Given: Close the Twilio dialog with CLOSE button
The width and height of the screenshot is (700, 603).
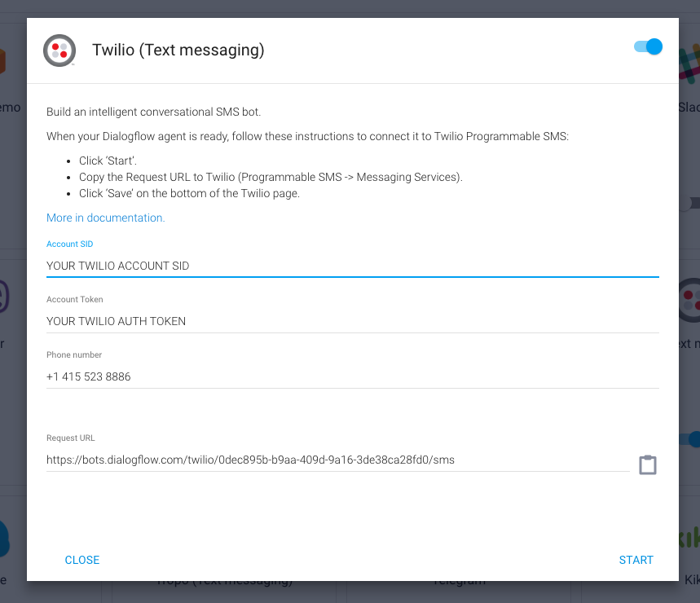Looking at the screenshot, I should click(x=82, y=560).
